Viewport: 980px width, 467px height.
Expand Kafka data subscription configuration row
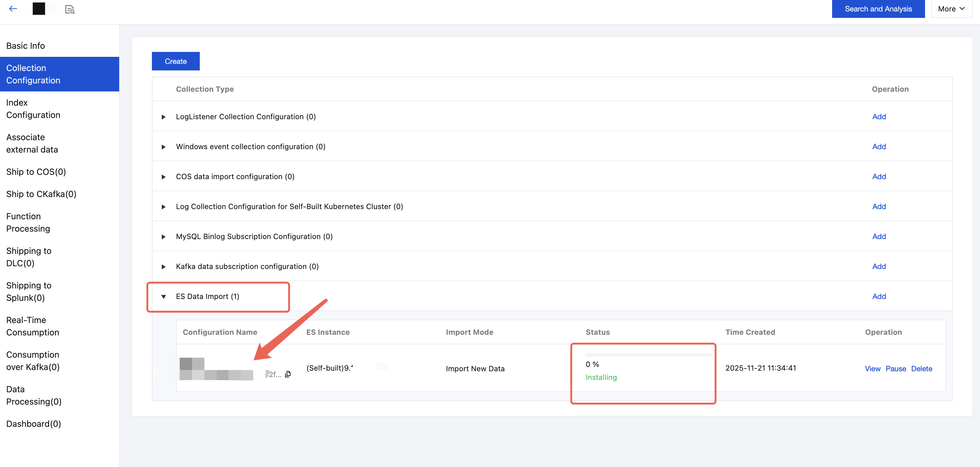coord(164,267)
